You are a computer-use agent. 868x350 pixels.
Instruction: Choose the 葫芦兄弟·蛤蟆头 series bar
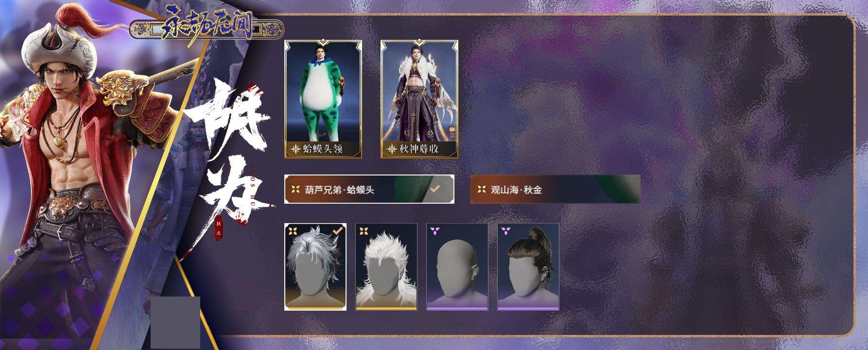point(369,189)
